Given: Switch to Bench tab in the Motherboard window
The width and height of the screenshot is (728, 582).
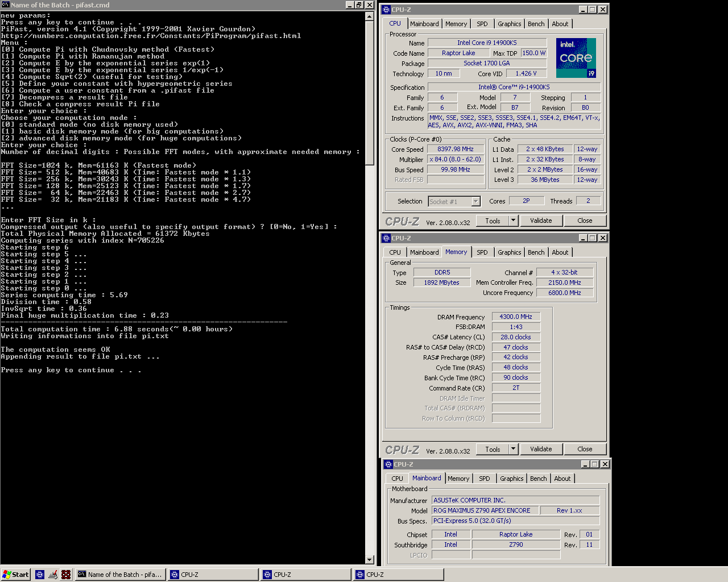Looking at the screenshot, I should coord(538,479).
